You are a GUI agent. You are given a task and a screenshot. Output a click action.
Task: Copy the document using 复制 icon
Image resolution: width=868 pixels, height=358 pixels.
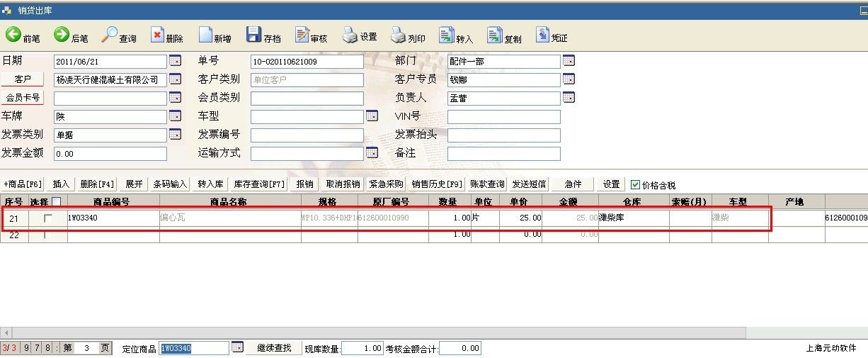coord(495,35)
